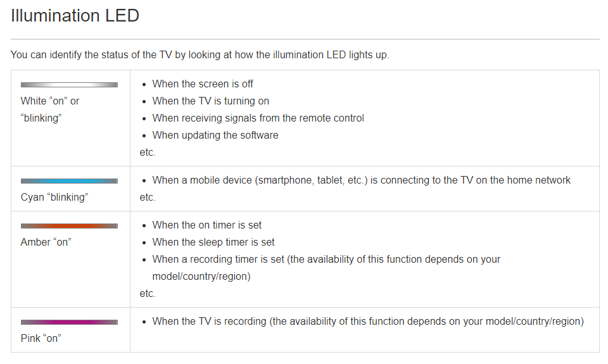Click the mobile device connecting bullet text
608x364 pixels.
[x=361, y=180]
